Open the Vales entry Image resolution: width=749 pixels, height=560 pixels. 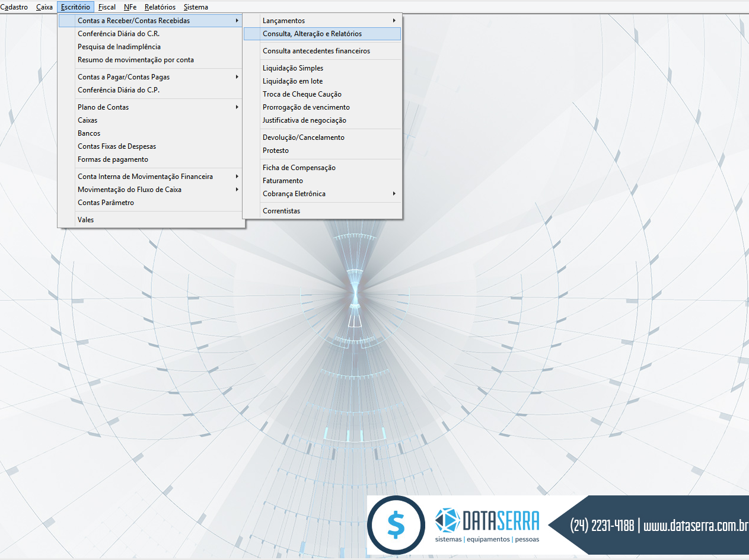coord(151,220)
